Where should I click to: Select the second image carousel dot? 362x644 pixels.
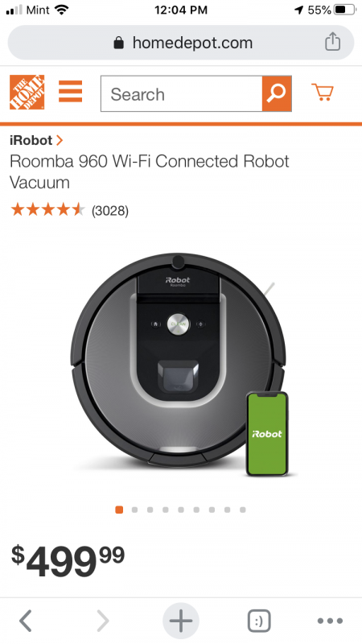[134, 510]
